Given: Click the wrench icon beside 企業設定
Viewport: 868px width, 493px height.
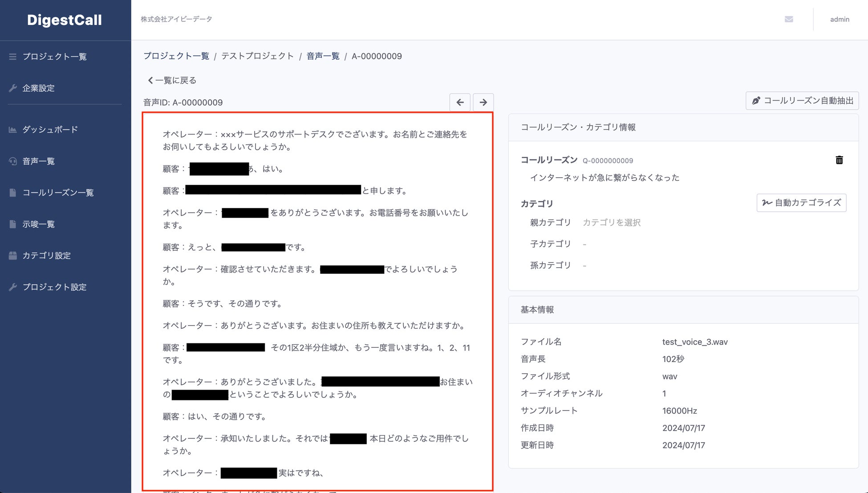Looking at the screenshot, I should (x=13, y=88).
